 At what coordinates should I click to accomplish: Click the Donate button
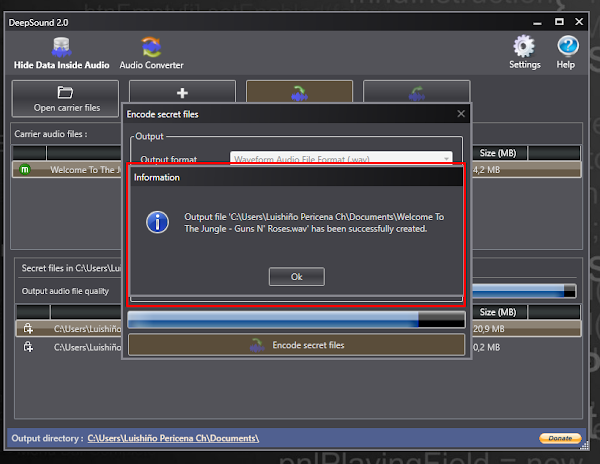(560, 438)
